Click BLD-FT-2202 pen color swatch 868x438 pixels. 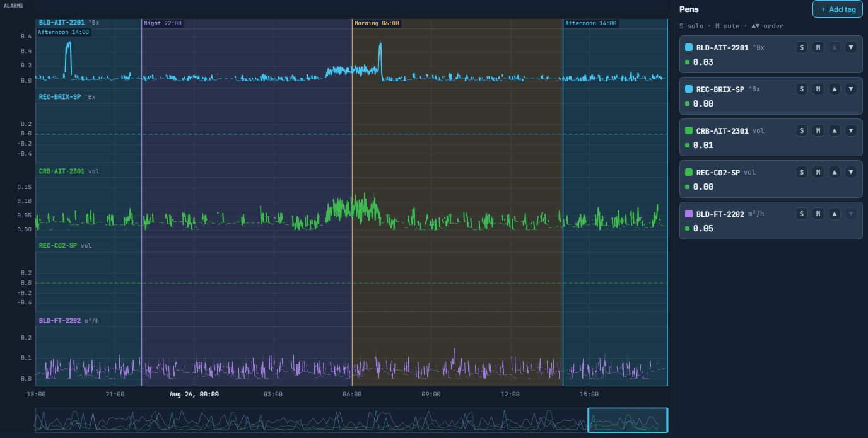click(x=689, y=214)
